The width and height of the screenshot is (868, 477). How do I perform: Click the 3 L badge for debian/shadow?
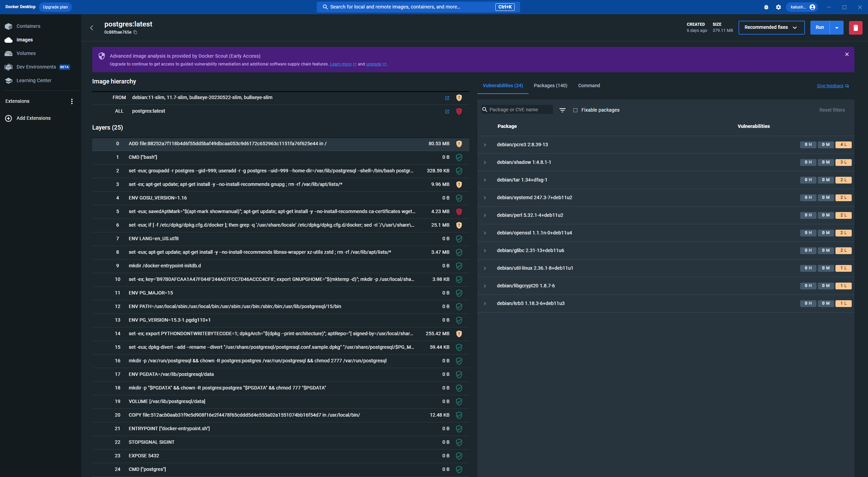click(843, 163)
